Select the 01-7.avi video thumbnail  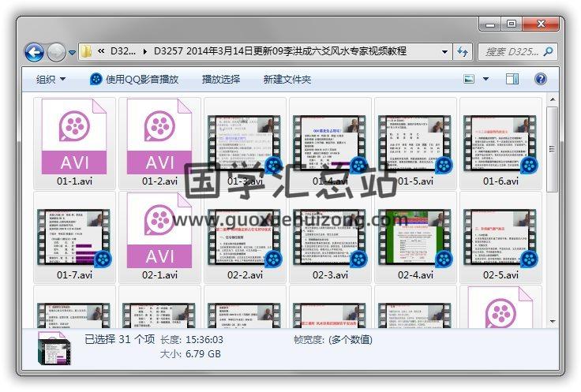tap(74, 238)
